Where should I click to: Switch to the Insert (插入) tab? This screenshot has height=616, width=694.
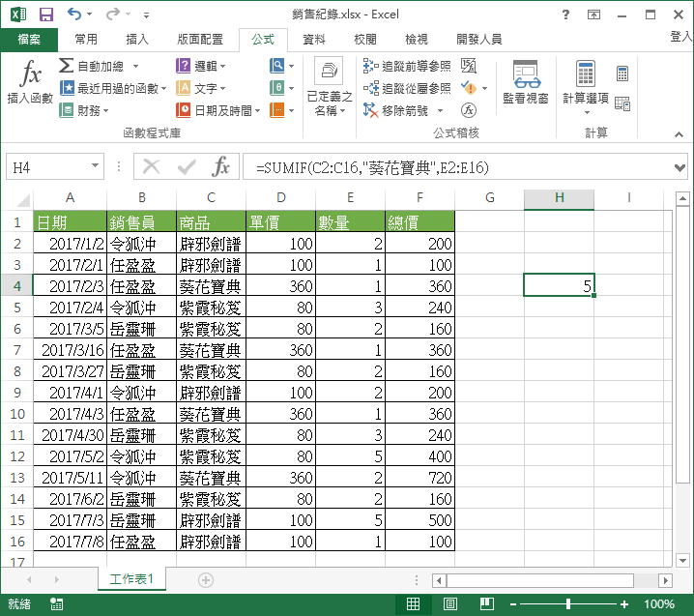coord(137,40)
